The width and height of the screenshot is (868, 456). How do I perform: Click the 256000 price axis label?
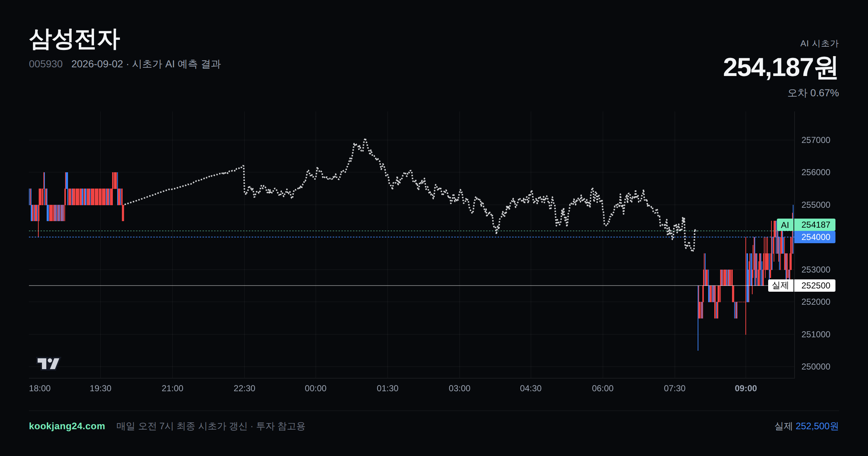tap(816, 172)
